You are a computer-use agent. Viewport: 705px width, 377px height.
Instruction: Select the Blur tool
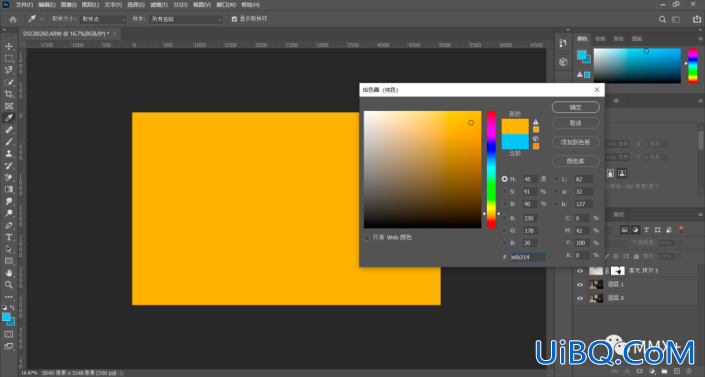(9, 202)
